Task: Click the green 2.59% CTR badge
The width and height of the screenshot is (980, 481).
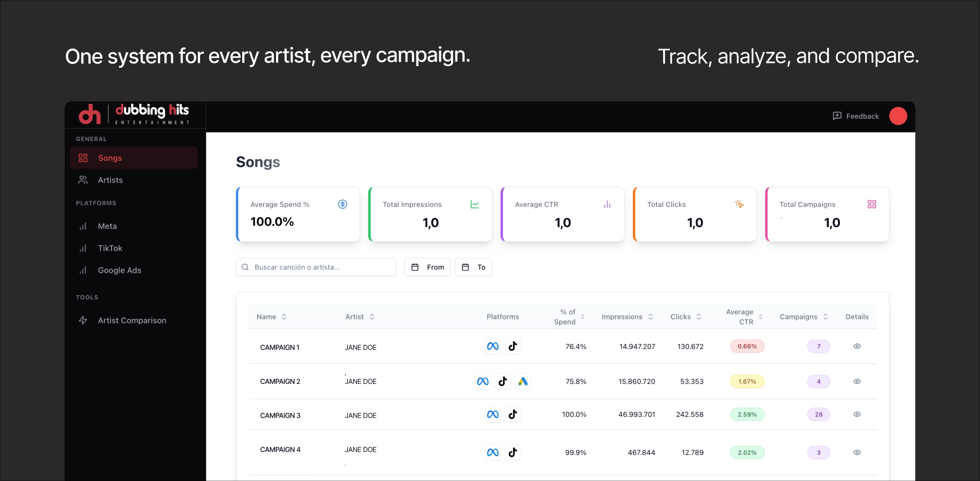Action: (x=747, y=414)
